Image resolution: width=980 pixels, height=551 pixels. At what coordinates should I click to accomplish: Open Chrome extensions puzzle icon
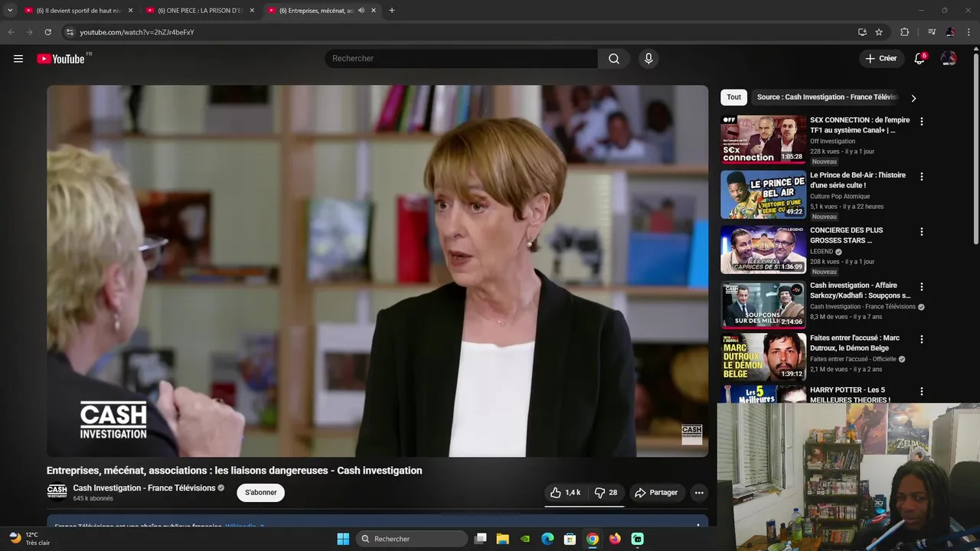coord(905,32)
